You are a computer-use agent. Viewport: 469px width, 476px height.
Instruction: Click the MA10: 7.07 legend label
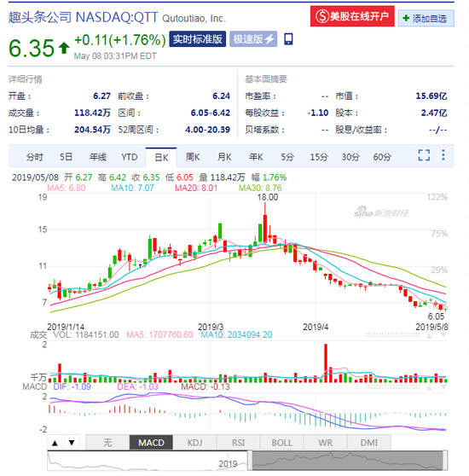coord(132,188)
